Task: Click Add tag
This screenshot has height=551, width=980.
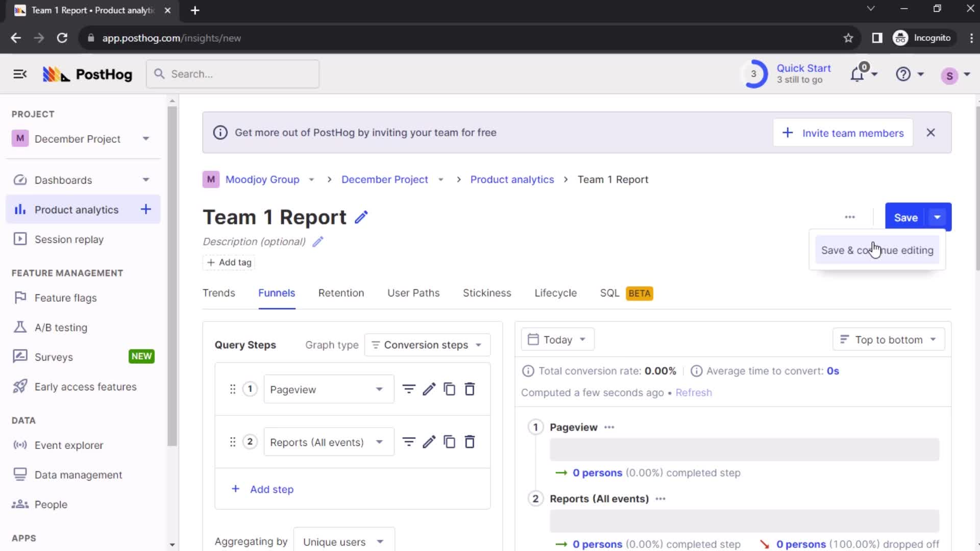Action: (229, 262)
